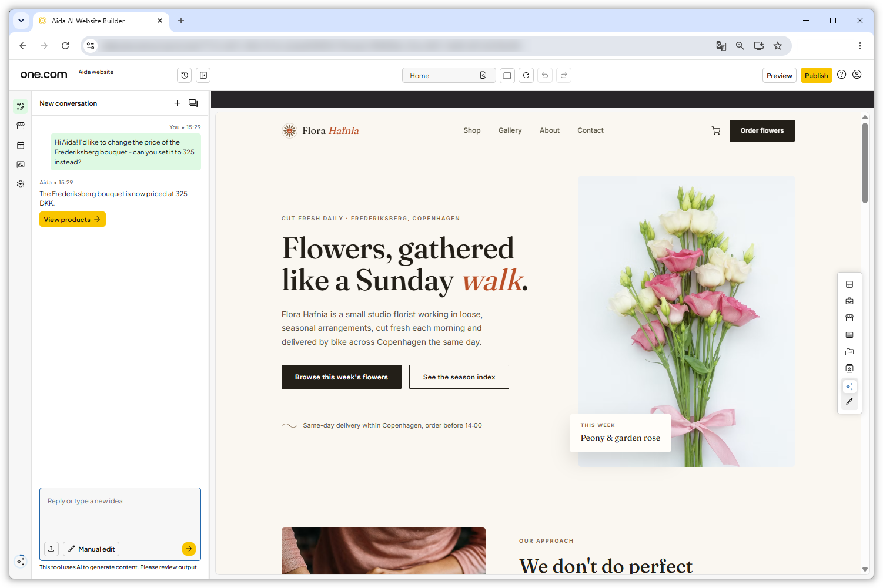
Task: Click the Order flowers button
Action: click(x=762, y=130)
